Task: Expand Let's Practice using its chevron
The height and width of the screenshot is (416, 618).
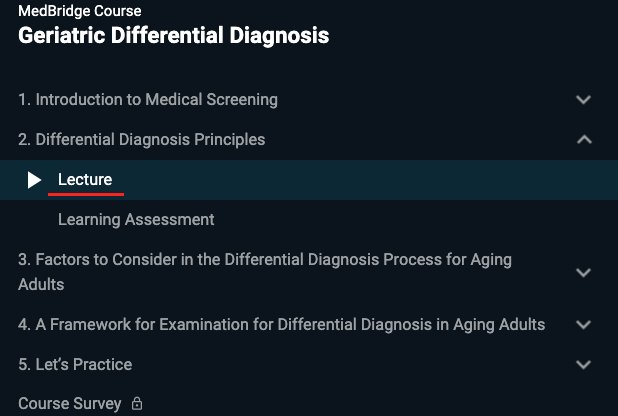Action: (x=583, y=364)
